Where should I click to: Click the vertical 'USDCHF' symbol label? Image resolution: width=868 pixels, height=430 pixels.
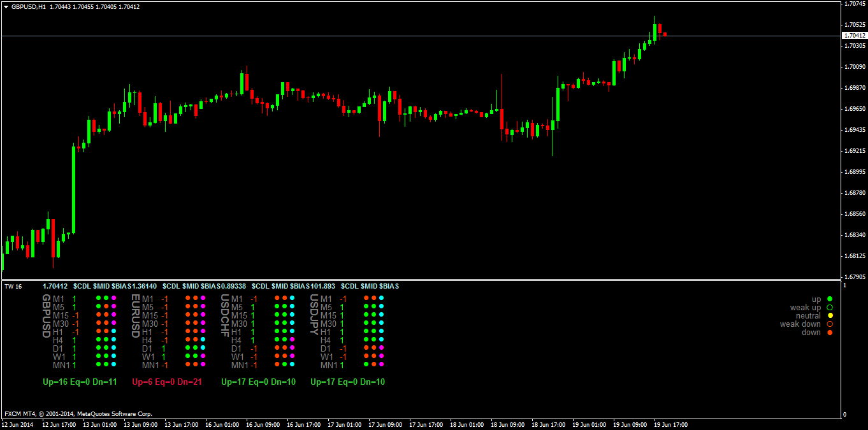224,316
